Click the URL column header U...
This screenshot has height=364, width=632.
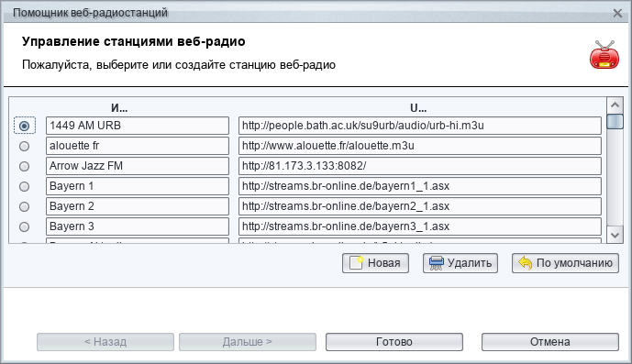[x=418, y=108]
